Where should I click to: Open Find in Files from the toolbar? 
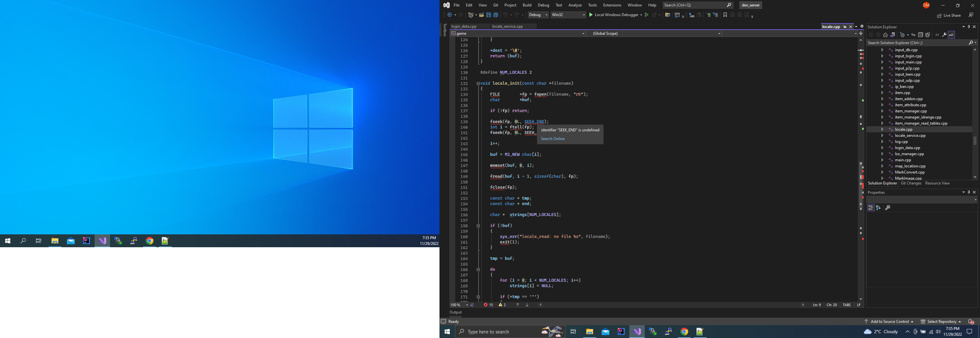click(x=667, y=15)
